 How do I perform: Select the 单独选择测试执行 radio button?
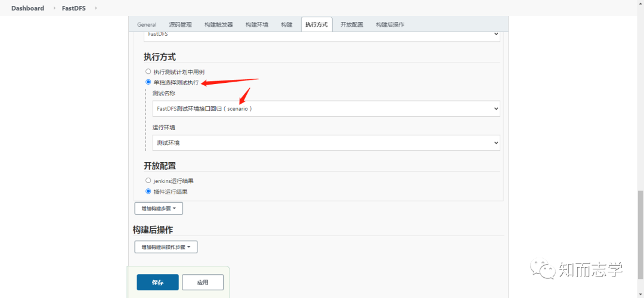tap(148, 82)
